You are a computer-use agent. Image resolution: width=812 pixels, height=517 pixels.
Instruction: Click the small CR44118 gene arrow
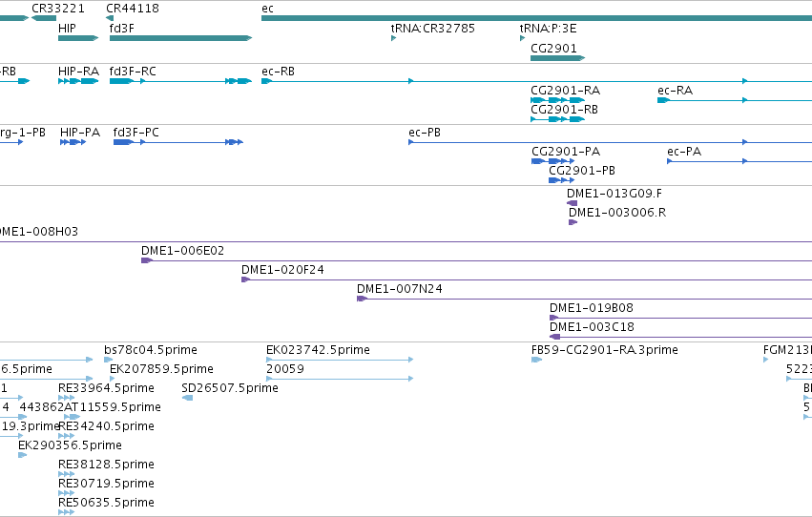tap(110, 18)
